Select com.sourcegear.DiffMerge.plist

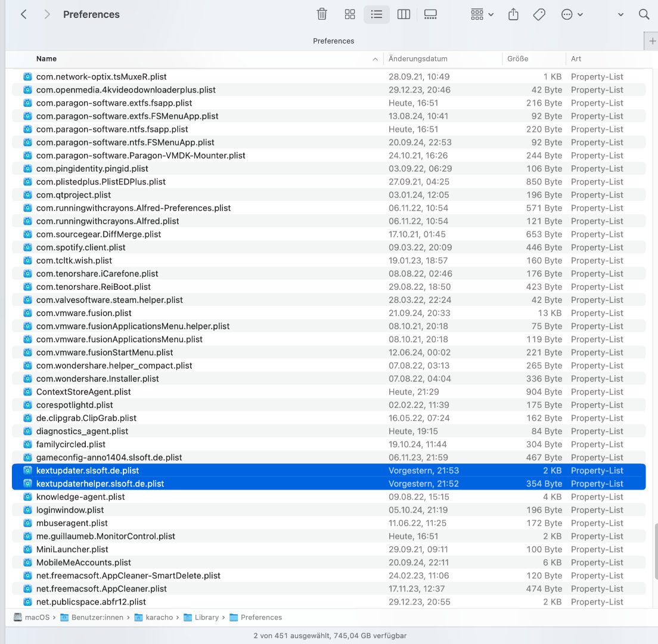click(x=328, y=234)
